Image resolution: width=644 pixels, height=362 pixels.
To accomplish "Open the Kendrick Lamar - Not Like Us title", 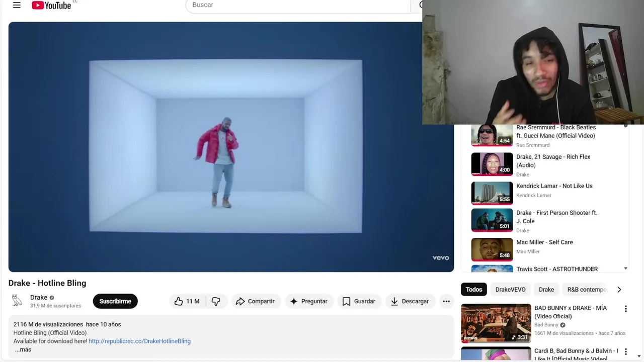I will tap(554, 186).
